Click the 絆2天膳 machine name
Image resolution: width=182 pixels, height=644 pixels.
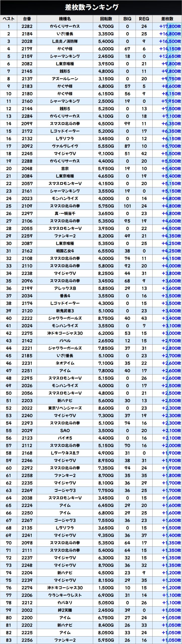coord(65,611)
